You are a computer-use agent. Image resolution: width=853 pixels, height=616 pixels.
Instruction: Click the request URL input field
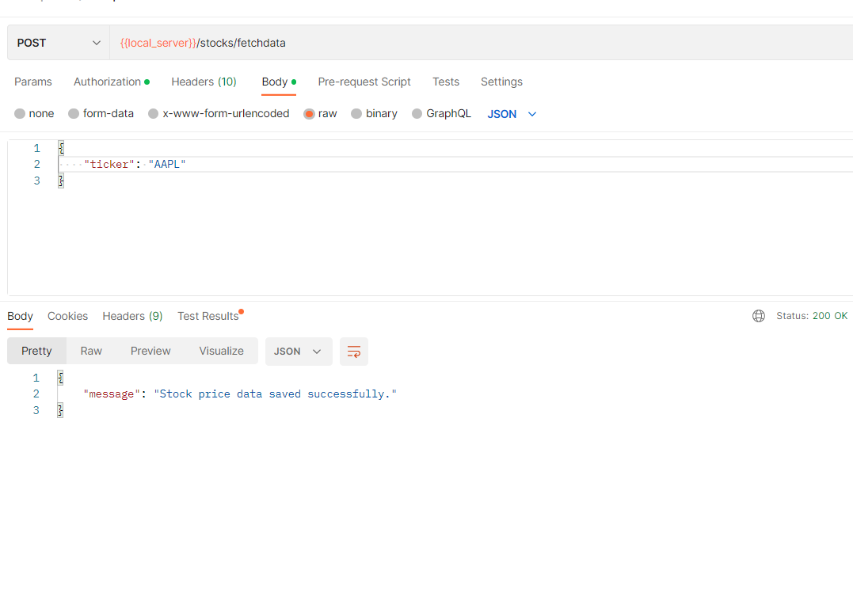click(x=481, y=43)
